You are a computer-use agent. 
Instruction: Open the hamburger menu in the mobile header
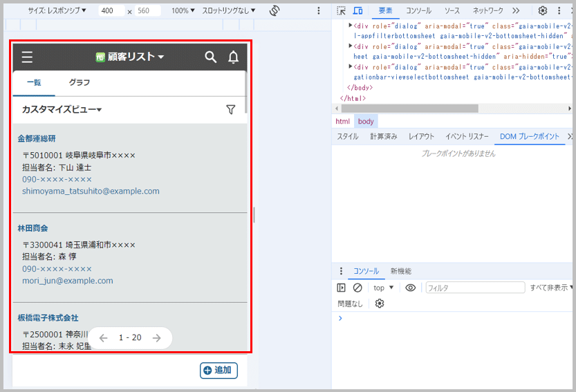(x=27, y=57)
